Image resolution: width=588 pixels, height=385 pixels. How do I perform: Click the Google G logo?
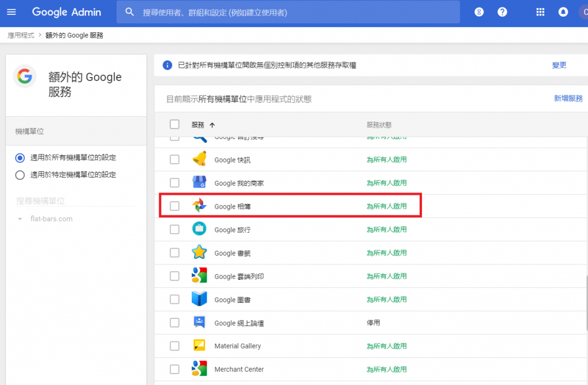(x=24, y=76)
